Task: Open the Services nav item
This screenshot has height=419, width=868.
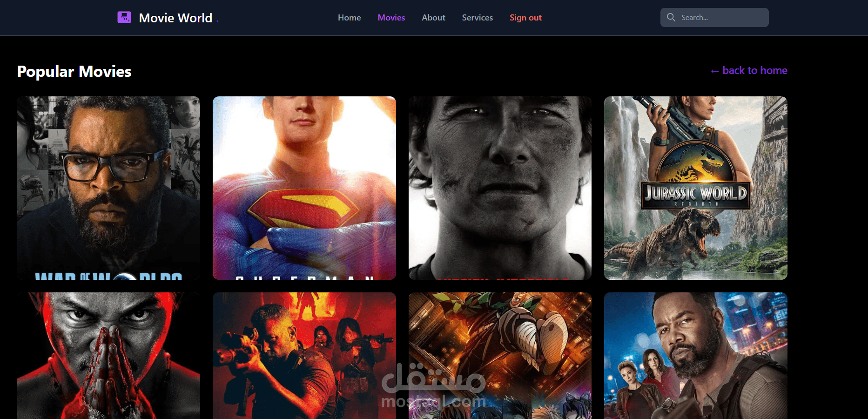Action: pos(477,18)
